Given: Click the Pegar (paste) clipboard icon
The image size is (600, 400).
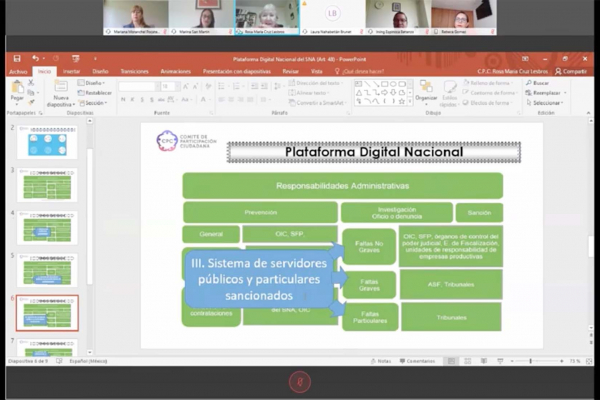Looking at the screenshot, I should tap(17, 87).
